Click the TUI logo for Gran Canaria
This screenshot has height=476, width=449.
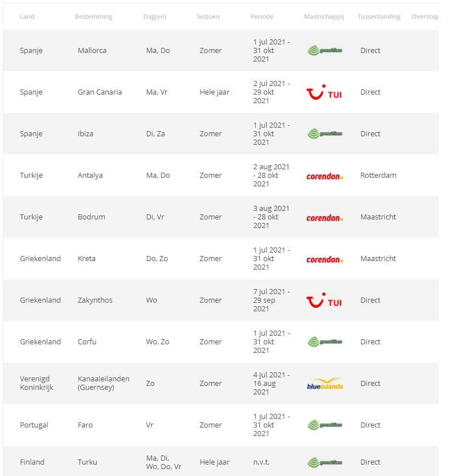click(324, 92)
